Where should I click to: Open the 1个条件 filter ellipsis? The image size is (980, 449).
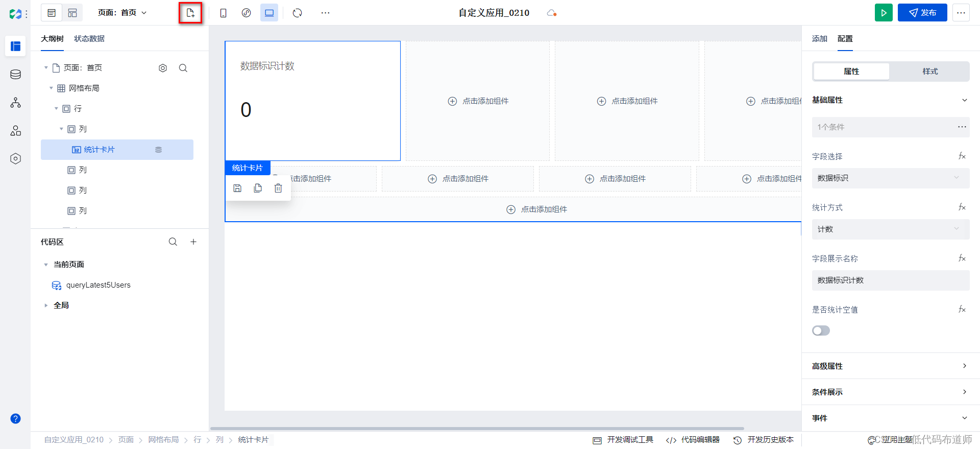(962, 127)
